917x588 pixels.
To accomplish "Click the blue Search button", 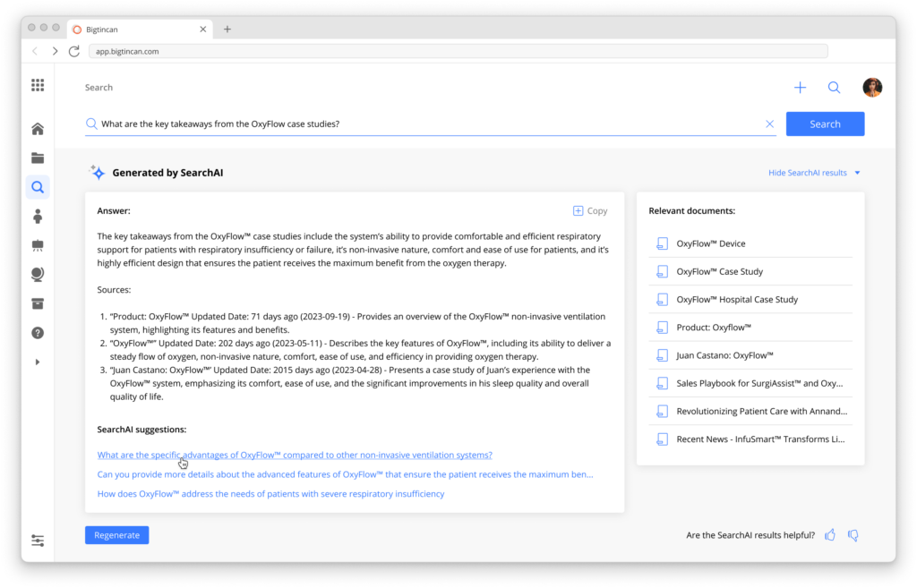I will pyautogui.click(x=825, y=124).
